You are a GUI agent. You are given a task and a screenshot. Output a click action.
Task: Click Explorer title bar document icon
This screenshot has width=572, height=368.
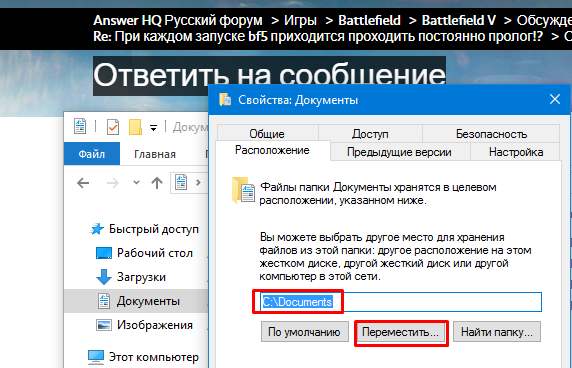coord(80,127)
